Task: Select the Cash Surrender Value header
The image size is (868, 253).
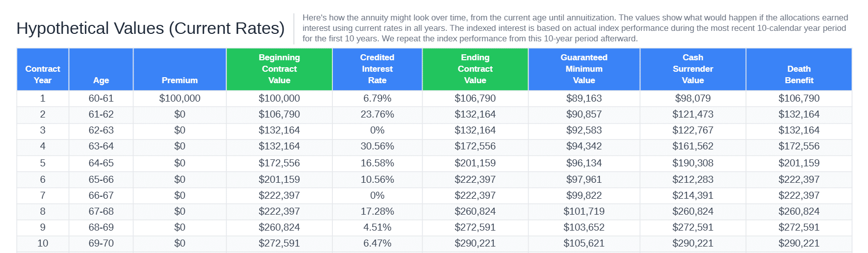Action: 693,69
